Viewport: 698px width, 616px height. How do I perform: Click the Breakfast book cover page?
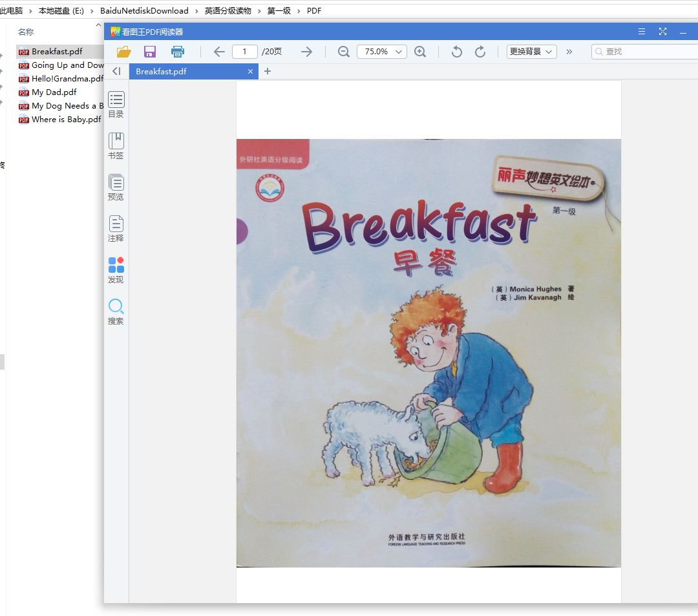click(x=428, y=353)
